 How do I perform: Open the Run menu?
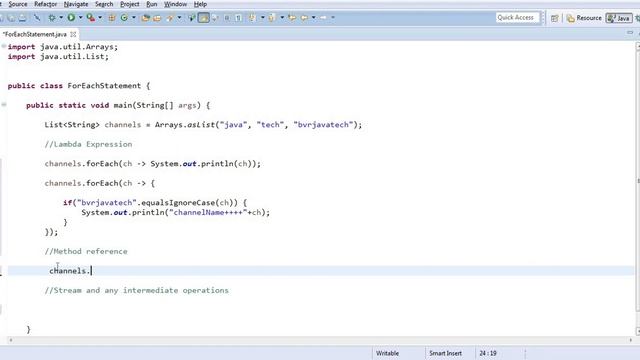[151, 4]
